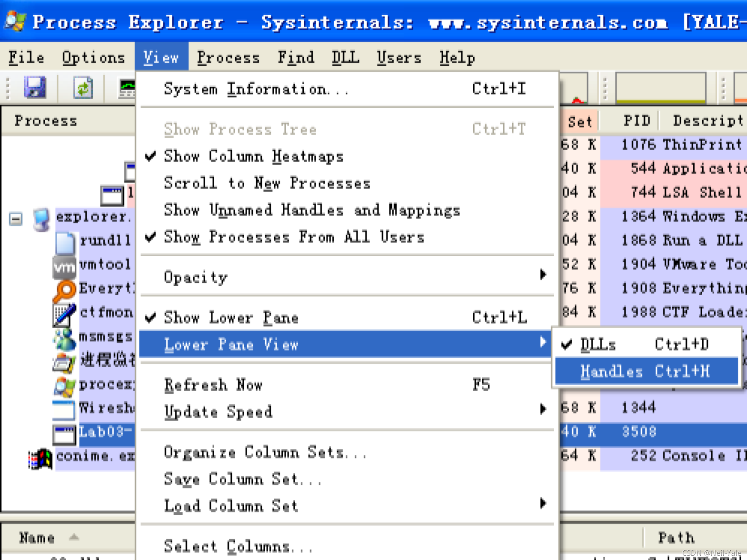
Task: Sort by Process column header
Action: click(x=68, y=121)
